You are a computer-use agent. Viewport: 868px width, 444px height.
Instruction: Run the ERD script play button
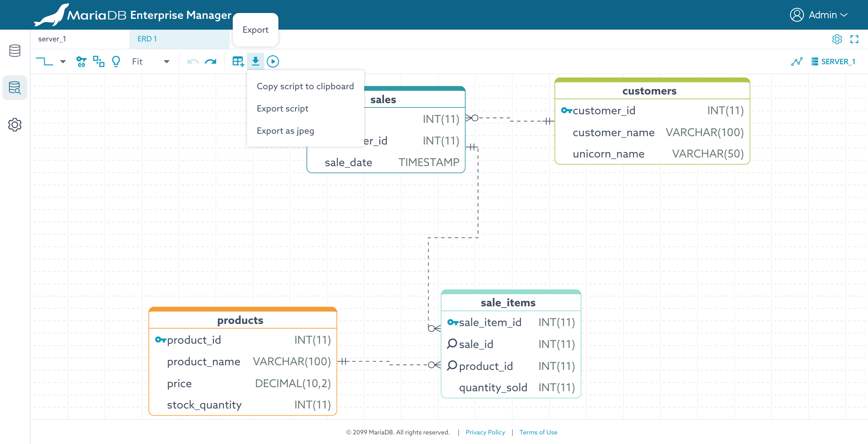click(273, 61)
